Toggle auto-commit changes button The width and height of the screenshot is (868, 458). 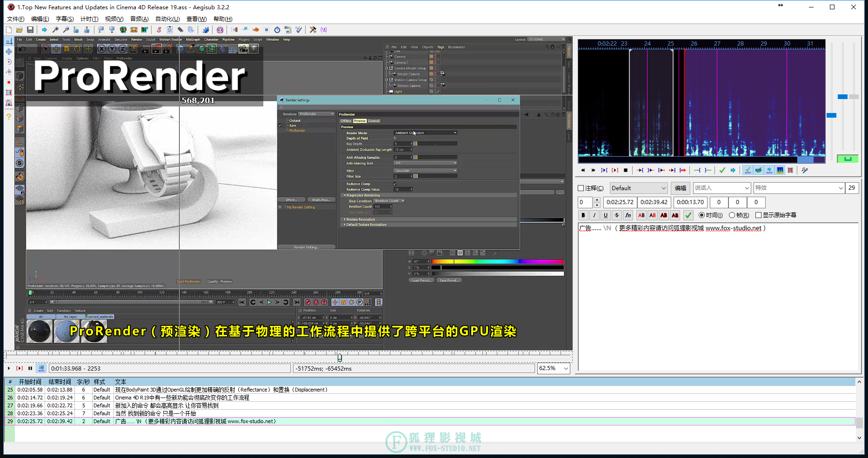click(748, 170)
